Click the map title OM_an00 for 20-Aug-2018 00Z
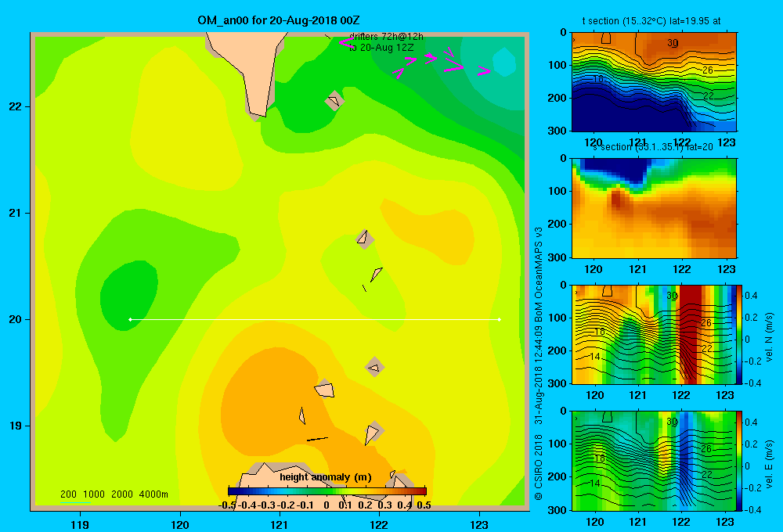The width and height of the screenshot is (783, 532). (x=278, y=20)
